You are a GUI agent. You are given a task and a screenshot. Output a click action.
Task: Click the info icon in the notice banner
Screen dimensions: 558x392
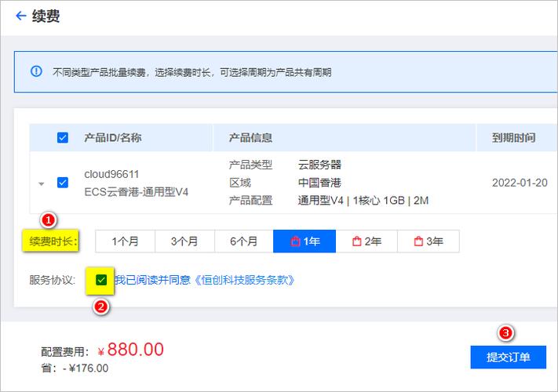click(36, 71)
